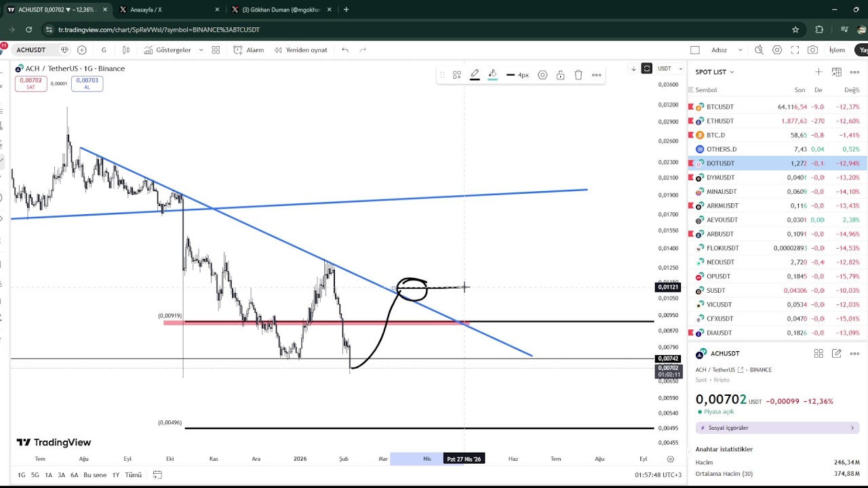Screen dimensions: 868x488
Task: Click the İşlem trade button
Action: tap(837, 50)
